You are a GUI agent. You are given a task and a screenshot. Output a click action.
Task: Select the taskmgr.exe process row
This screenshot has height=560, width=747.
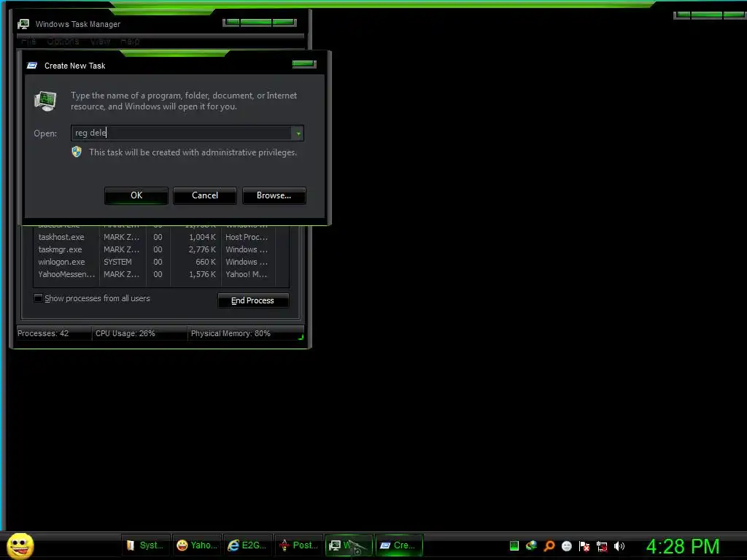pyautogui.click(x=161, y=249)
